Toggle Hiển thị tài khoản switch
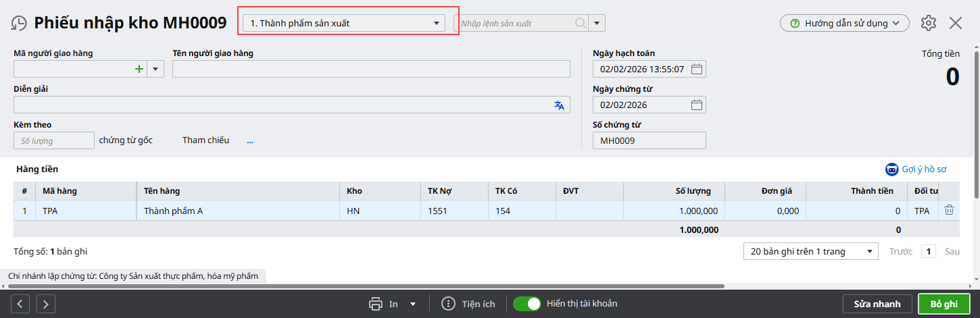The width and height of the screenshot is (980, 318). point(527,304)
